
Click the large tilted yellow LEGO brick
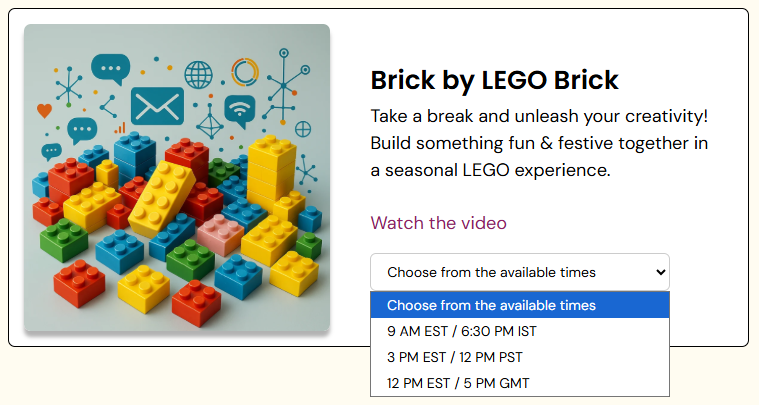pos(160,198)
